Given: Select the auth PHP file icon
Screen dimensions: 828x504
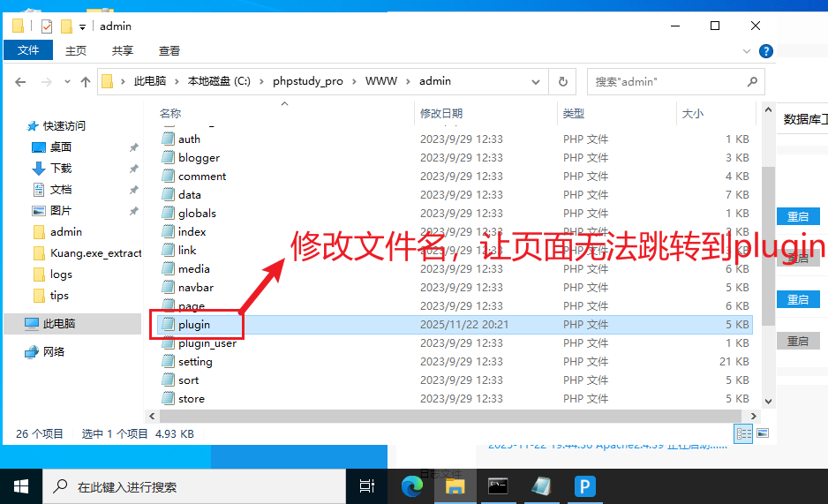Looking at the screenshot, I should coord(168,139).
